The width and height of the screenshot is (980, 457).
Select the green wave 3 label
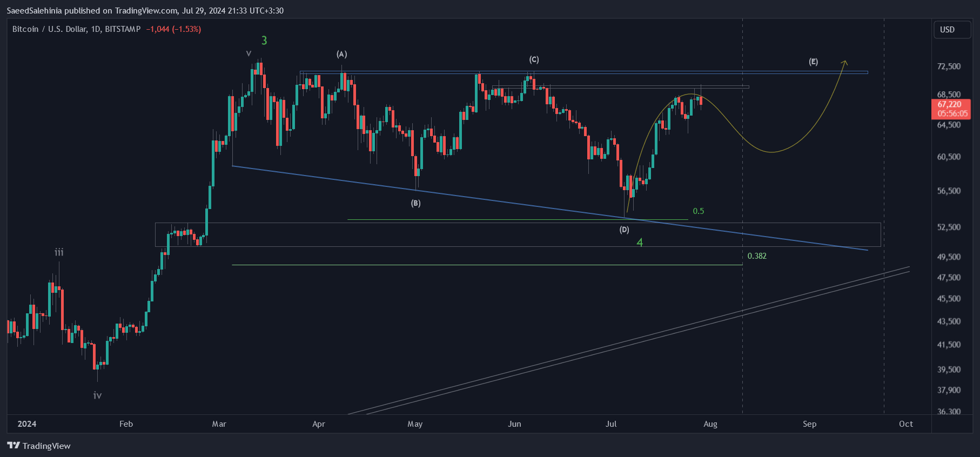(x=264, y=40)
